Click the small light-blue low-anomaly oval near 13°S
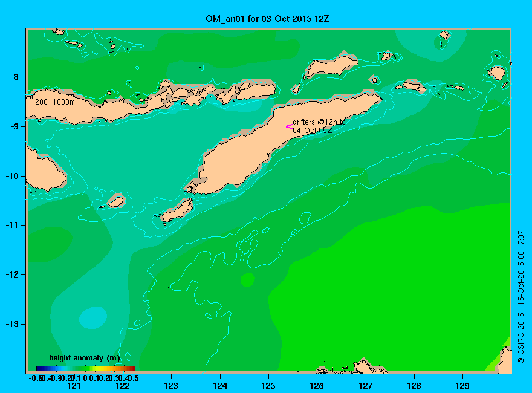 (93, 317)
